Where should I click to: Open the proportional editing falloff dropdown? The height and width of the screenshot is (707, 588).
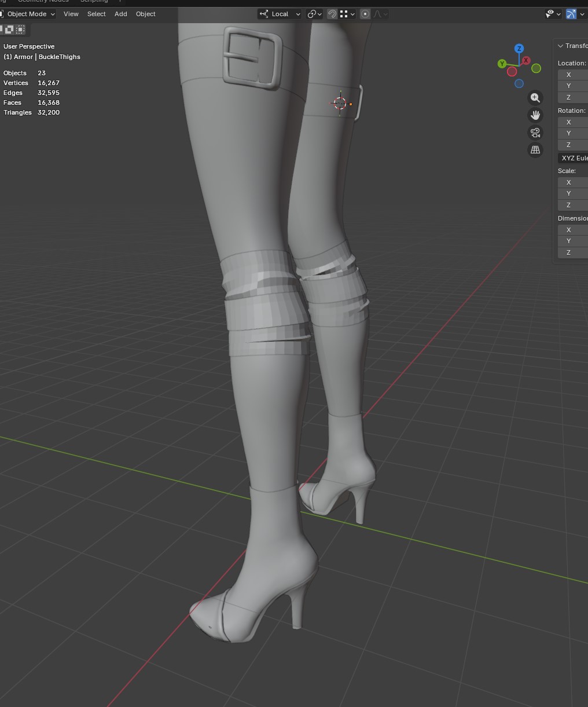pyautogui.click(x=380, y=14)
